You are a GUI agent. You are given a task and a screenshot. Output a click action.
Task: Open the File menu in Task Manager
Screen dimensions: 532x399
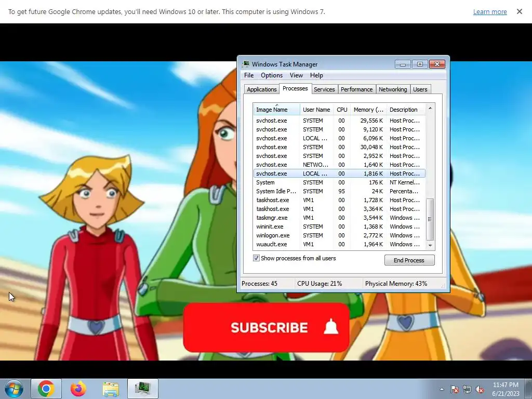(x=249, y=75)
